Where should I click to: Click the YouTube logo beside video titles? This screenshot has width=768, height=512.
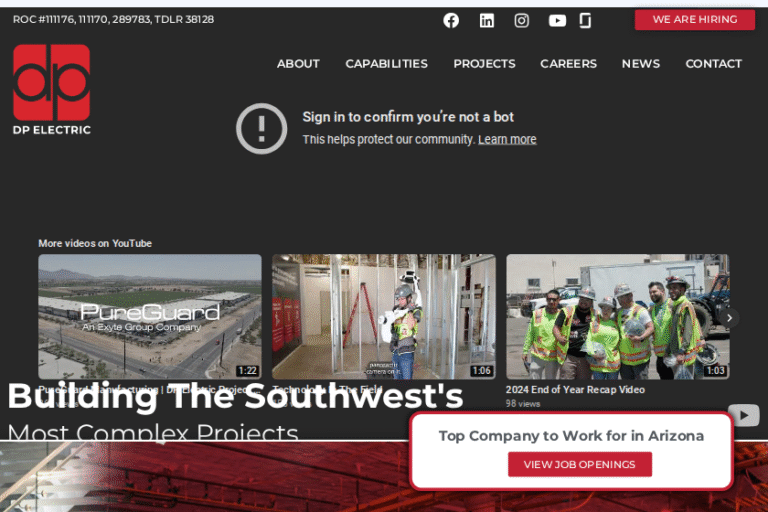744,415
